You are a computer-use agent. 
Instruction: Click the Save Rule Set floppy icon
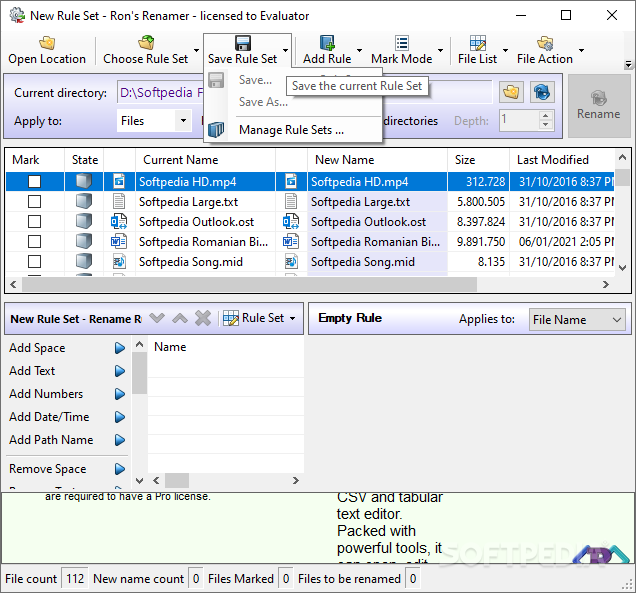pyautogui.click(x=243, y=43)
